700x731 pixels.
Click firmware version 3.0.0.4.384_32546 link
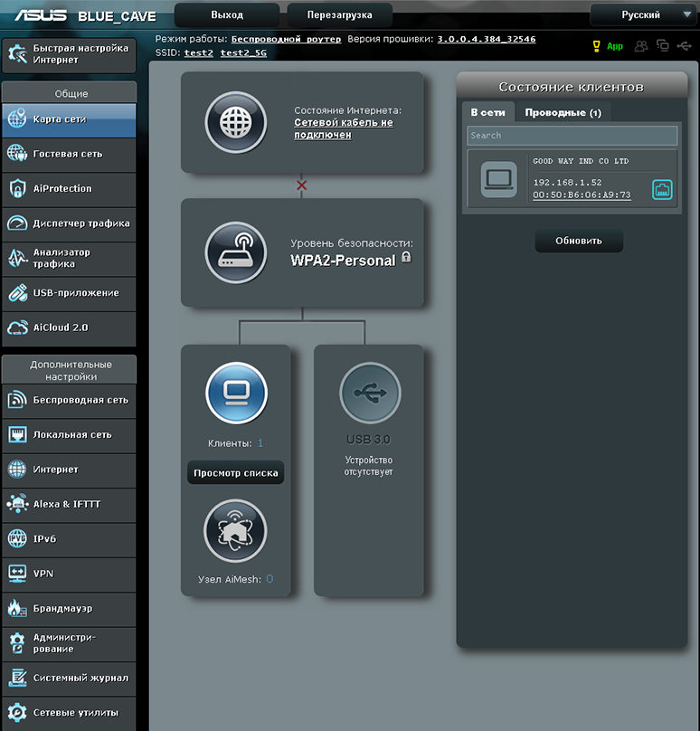pos(487,39)
